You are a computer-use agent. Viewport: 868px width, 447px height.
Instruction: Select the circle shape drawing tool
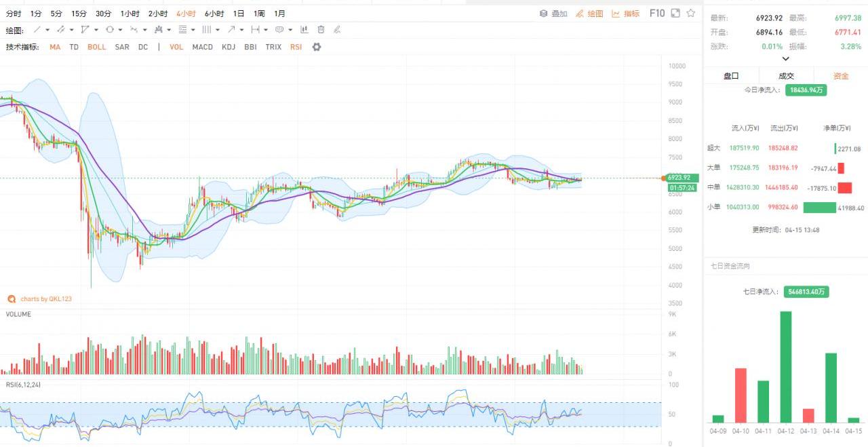[x=110, y=30]
